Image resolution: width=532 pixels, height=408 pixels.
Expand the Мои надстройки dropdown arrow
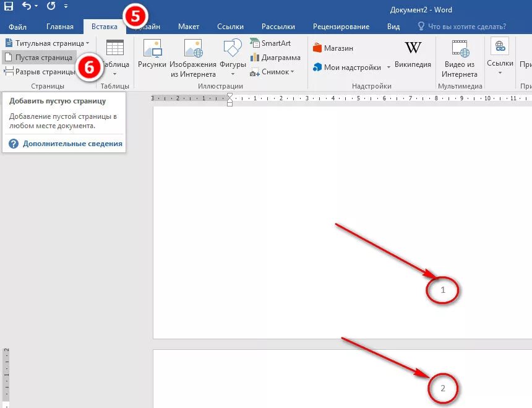pyautogui.click(x=388, y=67)
